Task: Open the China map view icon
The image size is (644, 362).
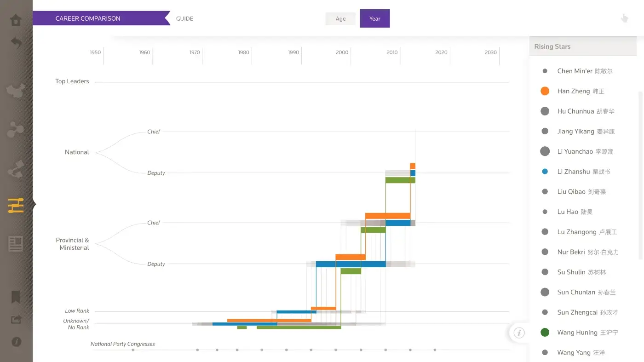Action: click(16, 91)
